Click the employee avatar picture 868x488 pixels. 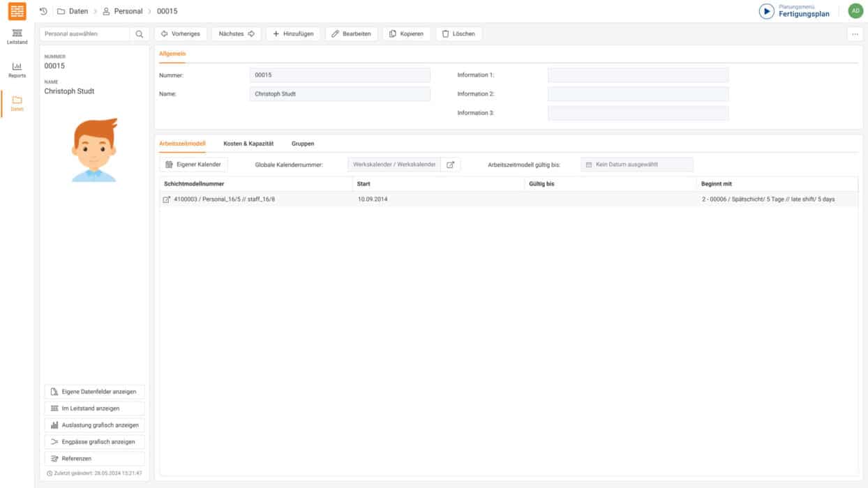pos(94,151)
